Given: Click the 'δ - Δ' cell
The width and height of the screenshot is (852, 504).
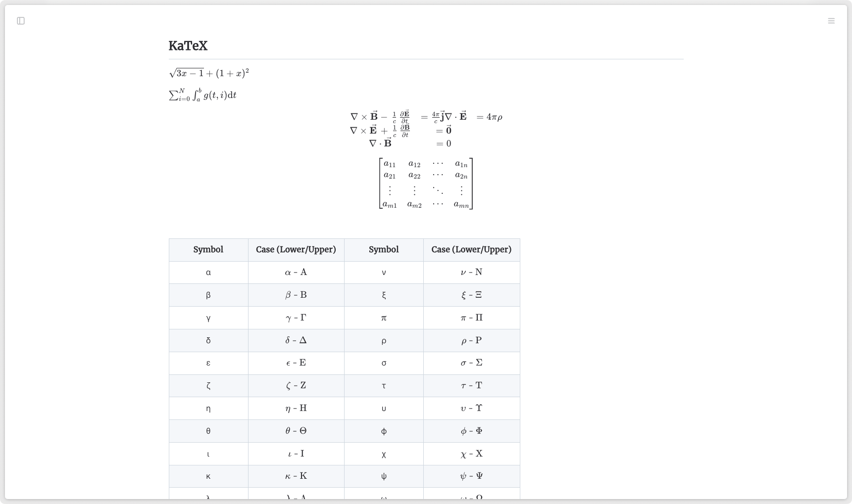Looking at the screenshot, I should click(296, 340).
